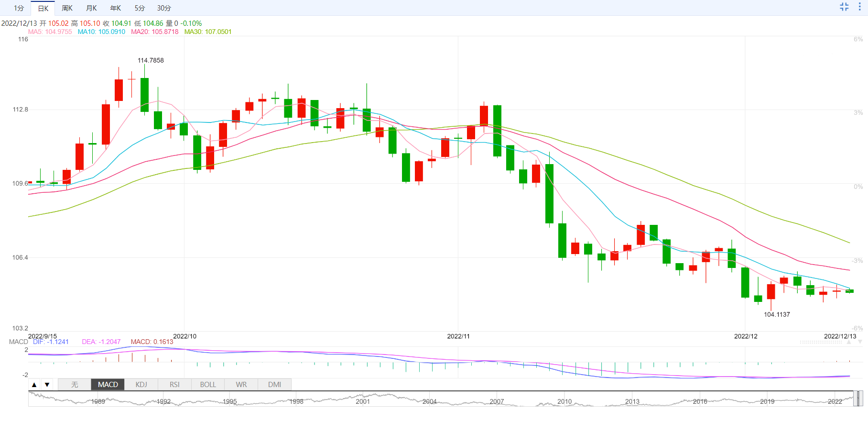
Task: Click the exit fullscreen icon
Action: [844, 7]
